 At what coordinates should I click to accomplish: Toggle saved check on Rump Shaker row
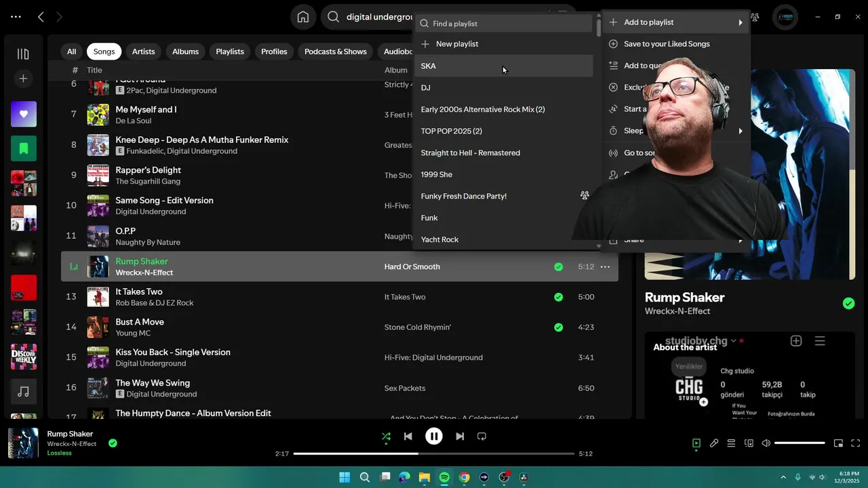[558, 267]
